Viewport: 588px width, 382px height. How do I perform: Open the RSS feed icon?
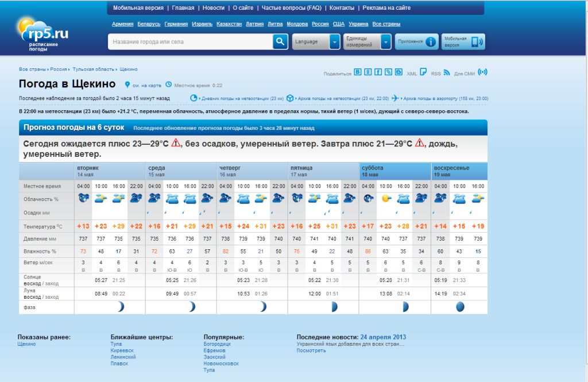point(446,72)
